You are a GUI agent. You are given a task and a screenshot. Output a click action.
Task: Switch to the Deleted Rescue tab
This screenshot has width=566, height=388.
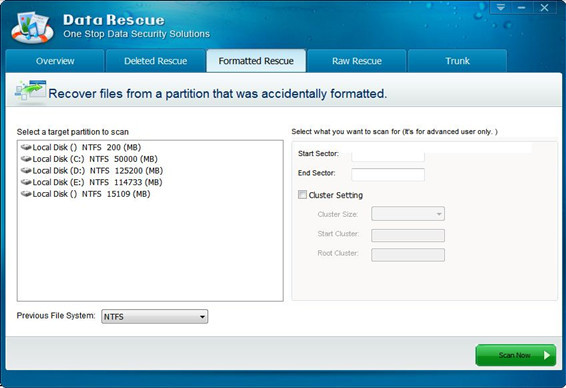click(x=155, y=61)
